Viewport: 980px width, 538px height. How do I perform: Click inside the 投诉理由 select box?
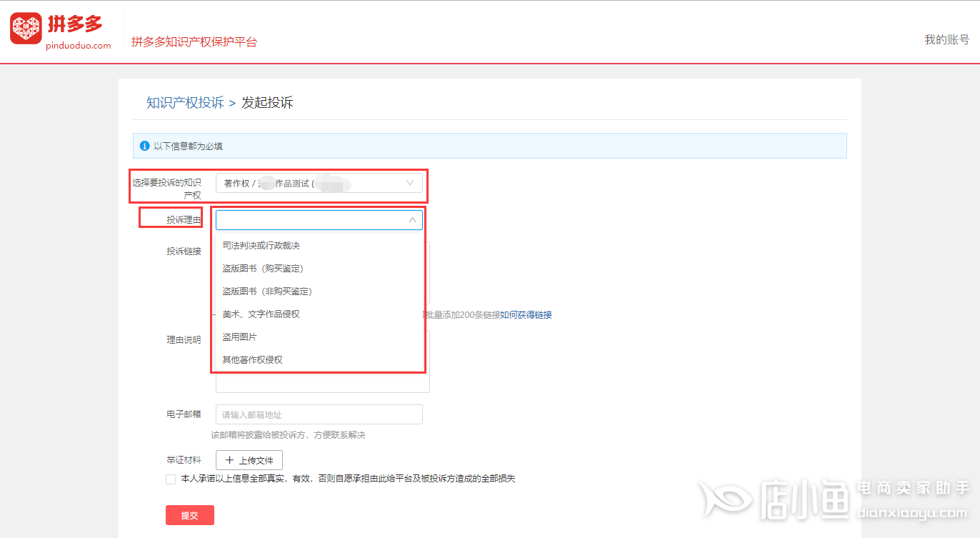pyautogui.click(x=319, y=220)
